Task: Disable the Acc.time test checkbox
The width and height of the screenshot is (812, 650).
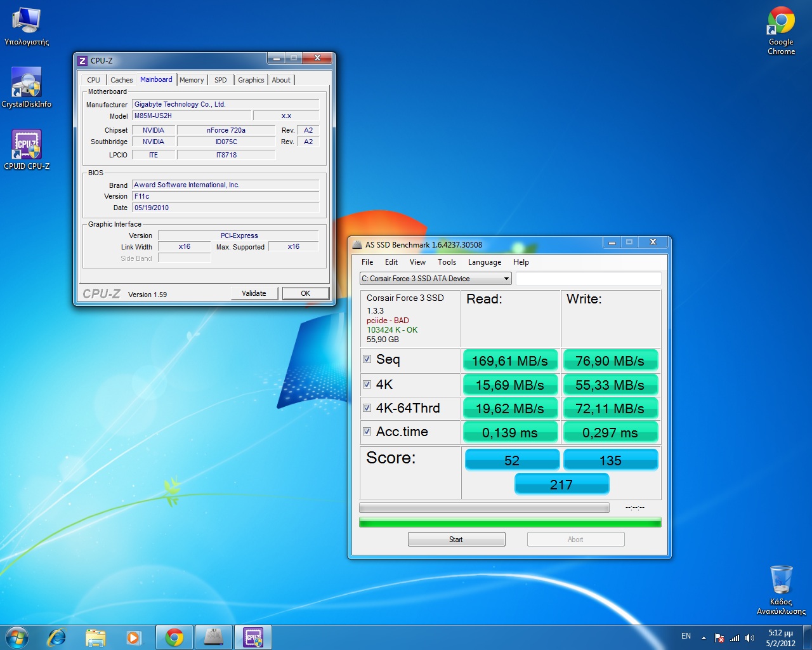Action: [367, 432]
